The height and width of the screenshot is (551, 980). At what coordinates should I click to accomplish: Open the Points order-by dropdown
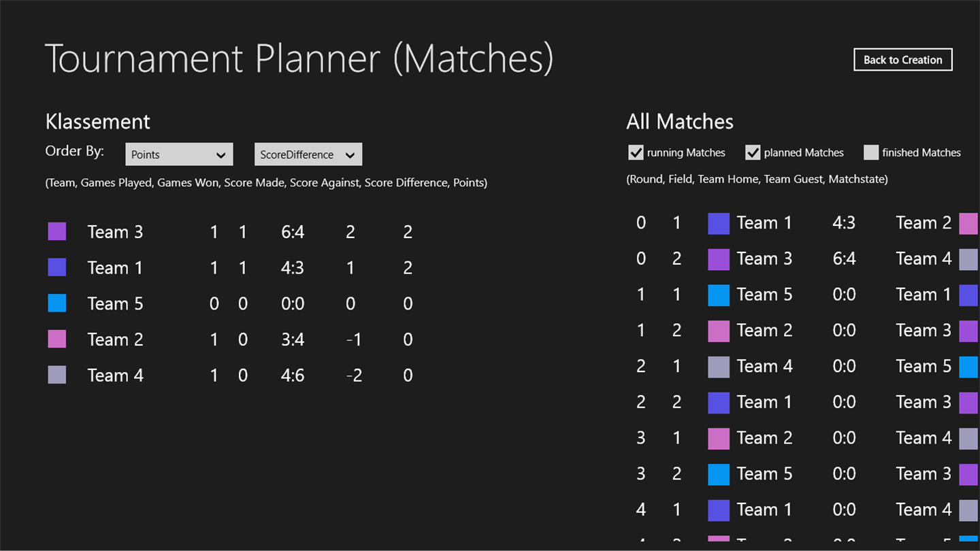click(x=179, y=154)
